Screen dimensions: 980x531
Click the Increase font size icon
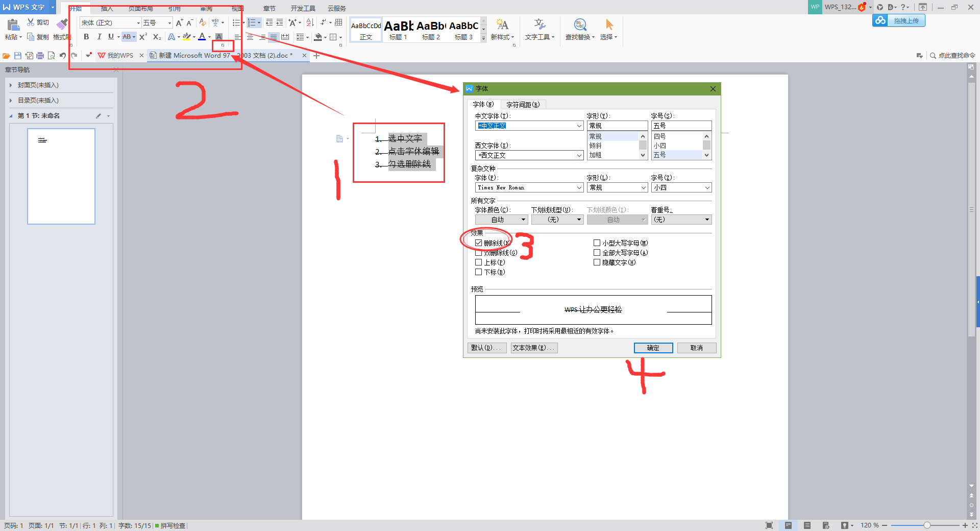tap(179, 22)
